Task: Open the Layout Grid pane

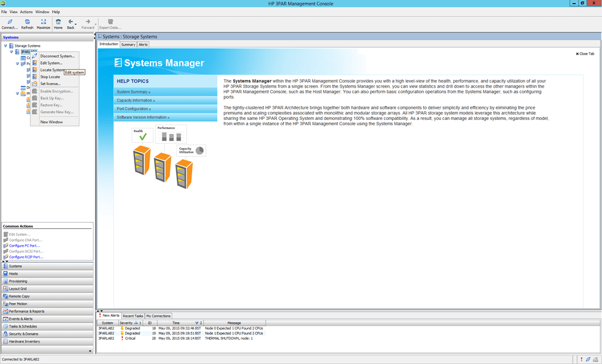Action: (47, 289)
